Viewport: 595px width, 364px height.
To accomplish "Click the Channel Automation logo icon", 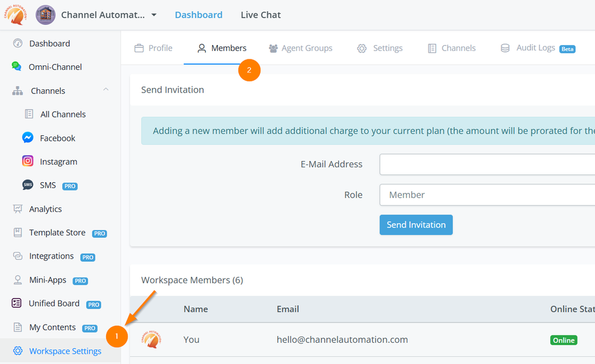I will point(16,14).
